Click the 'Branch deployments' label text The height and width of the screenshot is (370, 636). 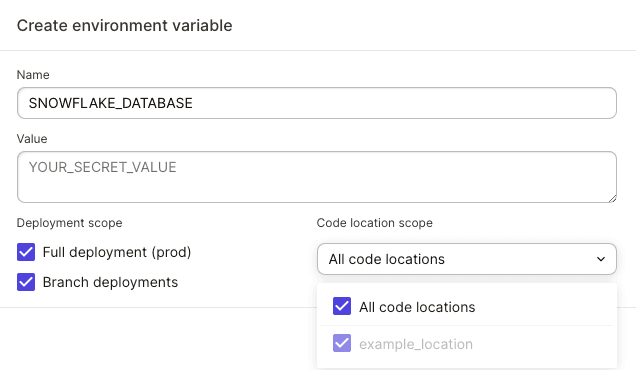[110, 282]
